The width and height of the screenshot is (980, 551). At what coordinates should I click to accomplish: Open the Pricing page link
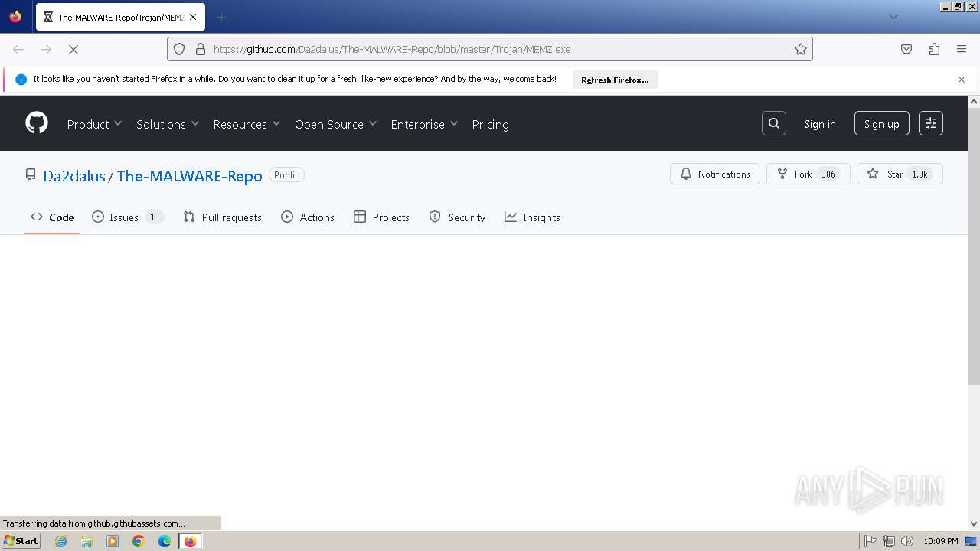(x=490, y=124)
